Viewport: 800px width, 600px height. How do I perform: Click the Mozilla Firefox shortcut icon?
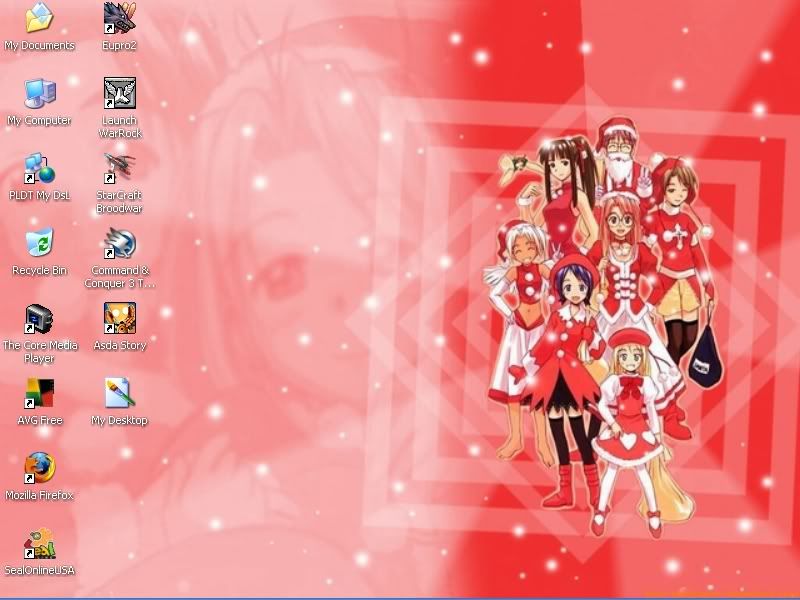pyautogui.click(x=39, y=468)
